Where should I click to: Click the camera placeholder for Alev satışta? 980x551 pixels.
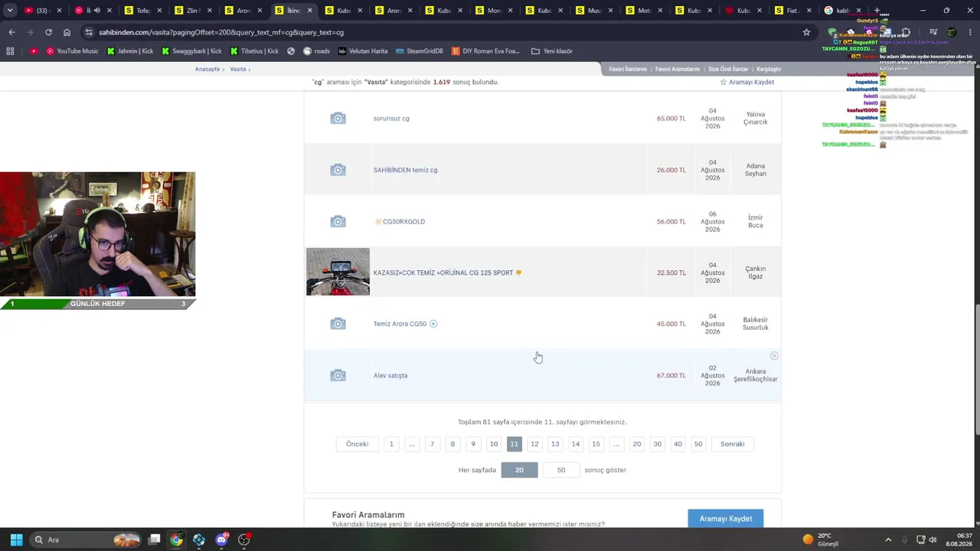pyautogui.click(x=338, y=376)
